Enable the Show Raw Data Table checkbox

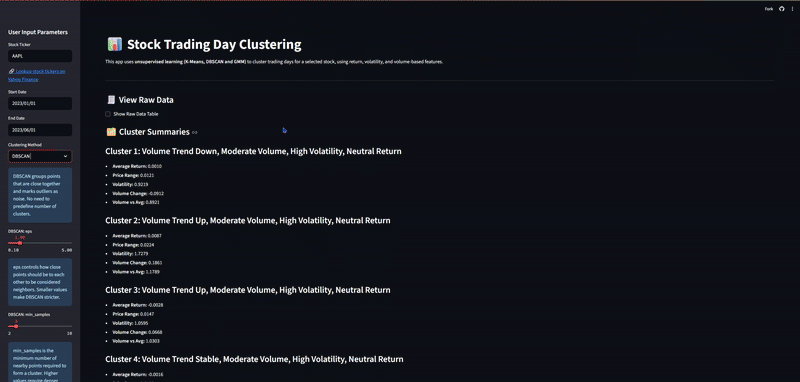[x=108, y=114]
